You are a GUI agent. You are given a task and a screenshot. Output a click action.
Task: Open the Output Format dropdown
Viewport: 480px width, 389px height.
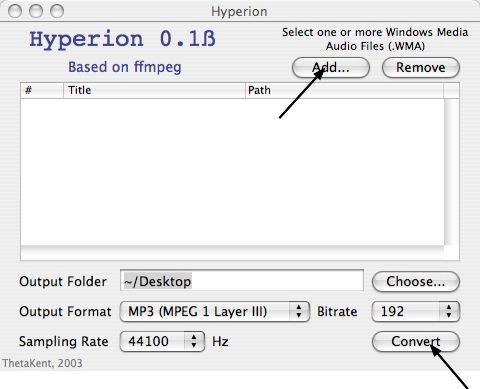point(215,312)
